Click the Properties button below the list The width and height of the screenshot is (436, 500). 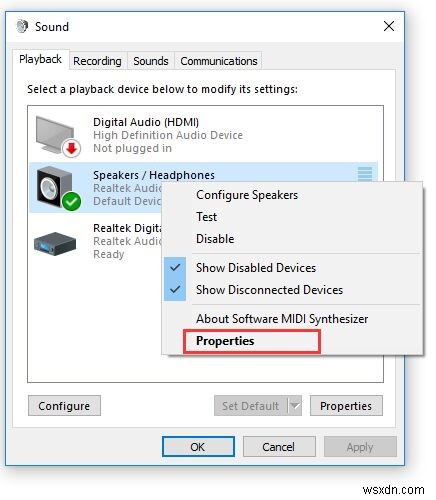coord(346,406)
